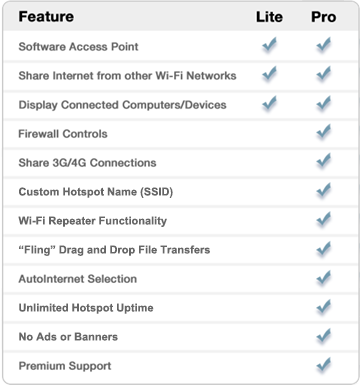Click the Pro checkmark for Software Access Point
Screen dimensions: 360x385
coord(323,44)
